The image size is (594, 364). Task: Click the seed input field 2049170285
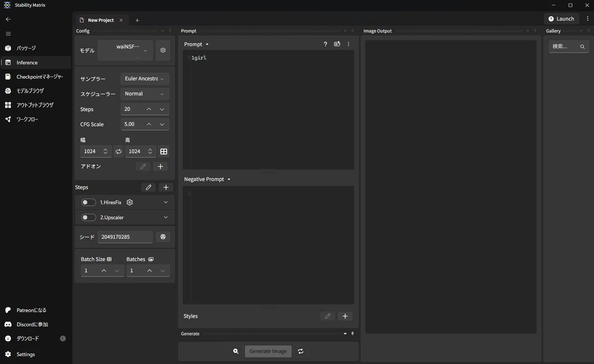125,237
